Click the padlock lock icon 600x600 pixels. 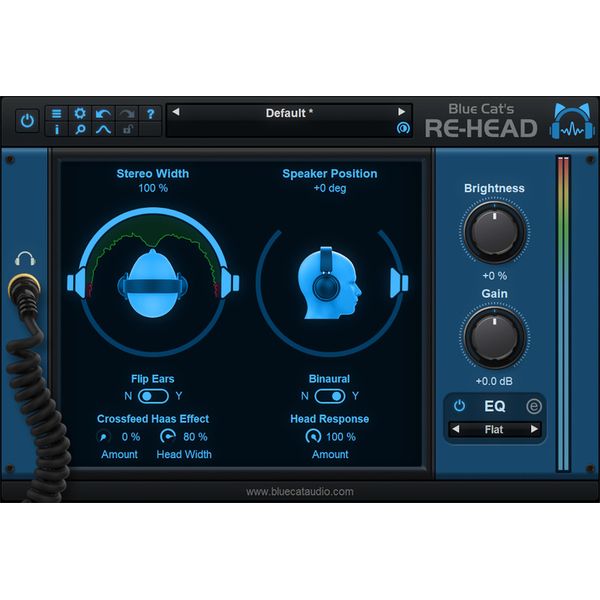point(127,130)
